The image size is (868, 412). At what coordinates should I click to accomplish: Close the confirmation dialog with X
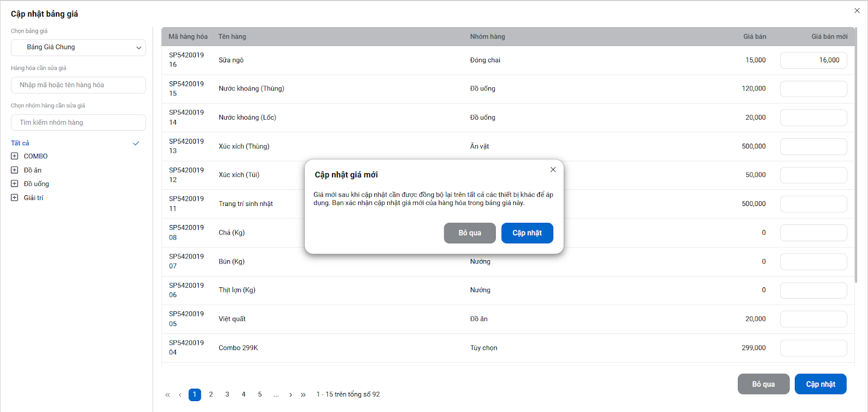pos(553,170)
